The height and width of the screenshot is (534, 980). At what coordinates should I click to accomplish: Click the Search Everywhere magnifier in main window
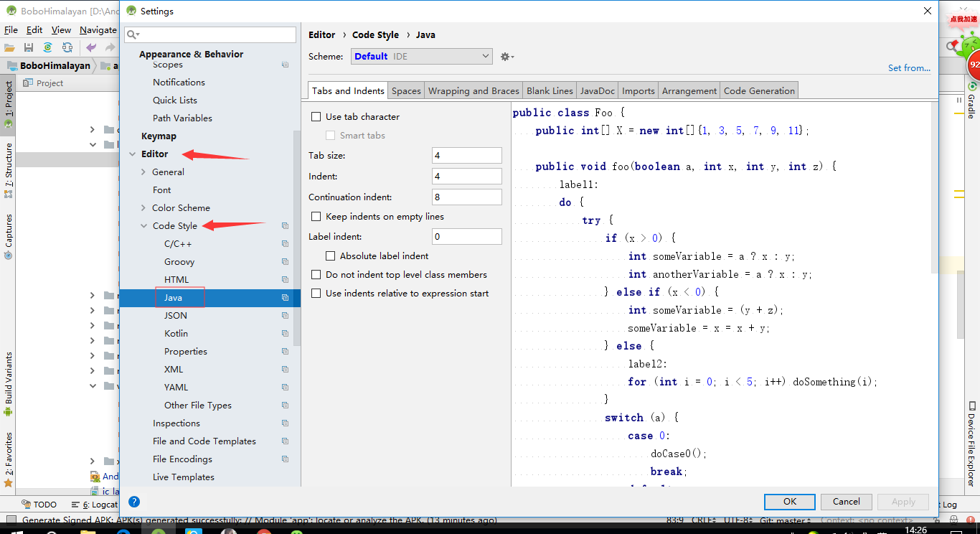(x=951, y=47)
